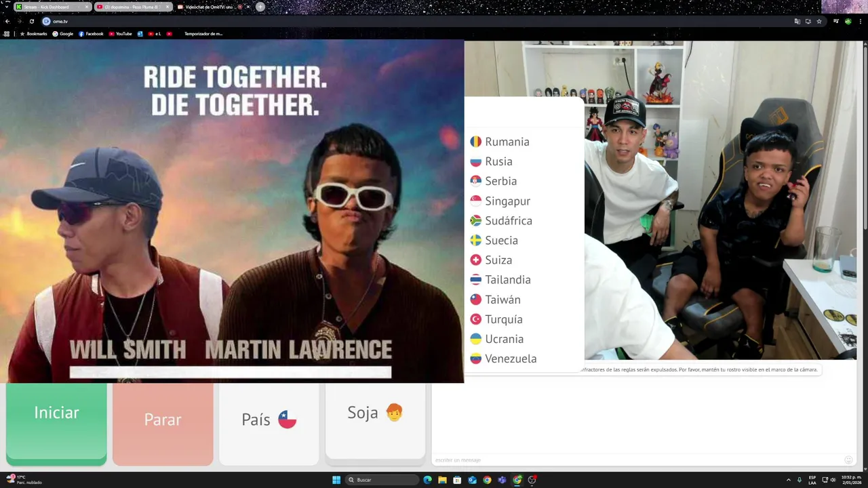The image size is (868, 488).
Task: Open the Windows Start menu
Action: tap(336, 480)
